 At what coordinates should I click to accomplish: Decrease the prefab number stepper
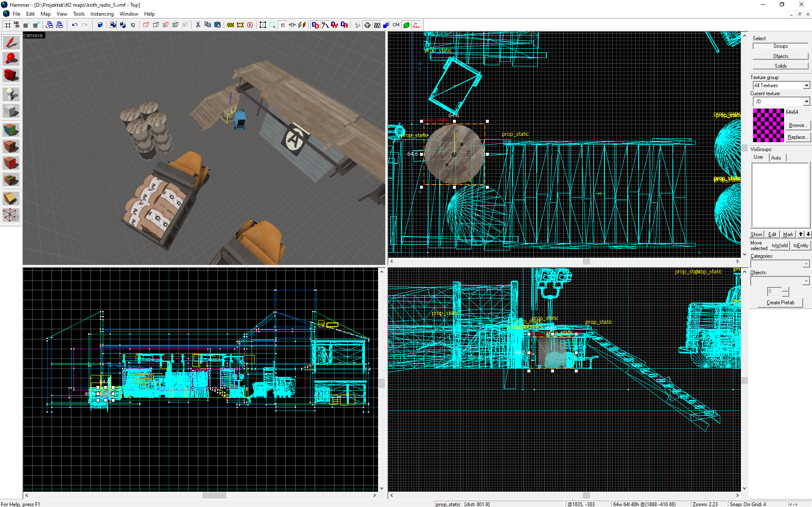[785, 294]
